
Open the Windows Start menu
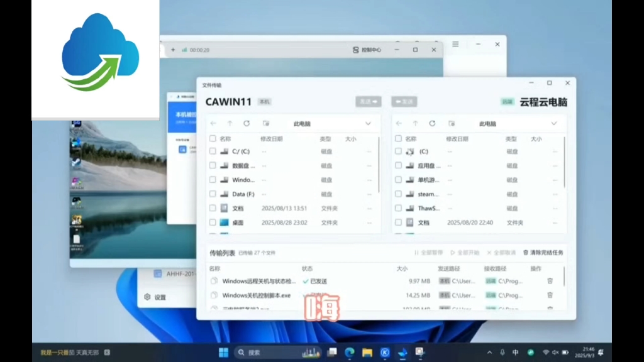click(223, 353)
